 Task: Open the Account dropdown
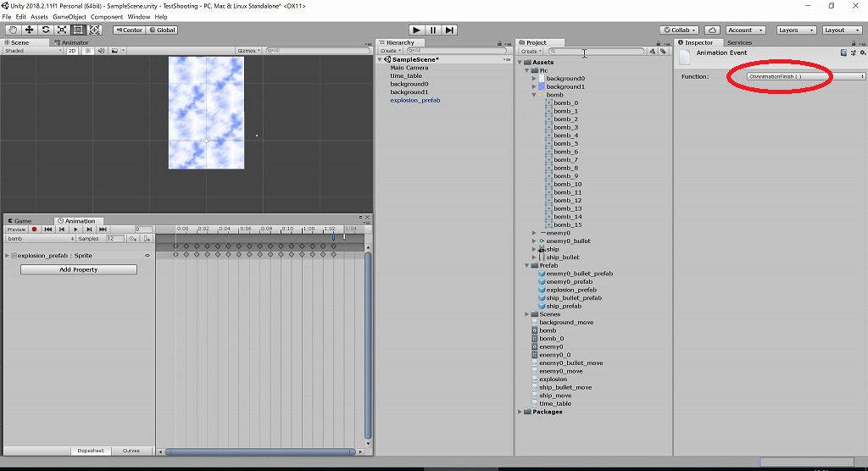coord(745,30)
